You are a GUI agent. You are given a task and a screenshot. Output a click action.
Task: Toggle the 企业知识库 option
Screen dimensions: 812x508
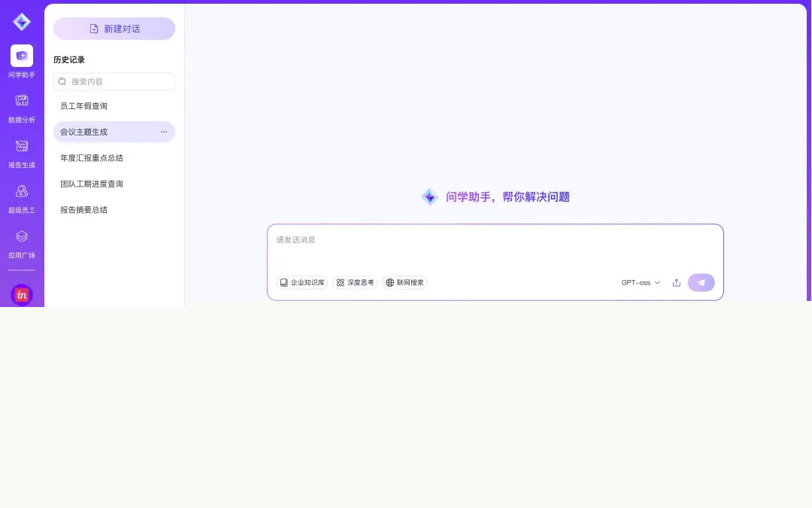tap(302, 282)
